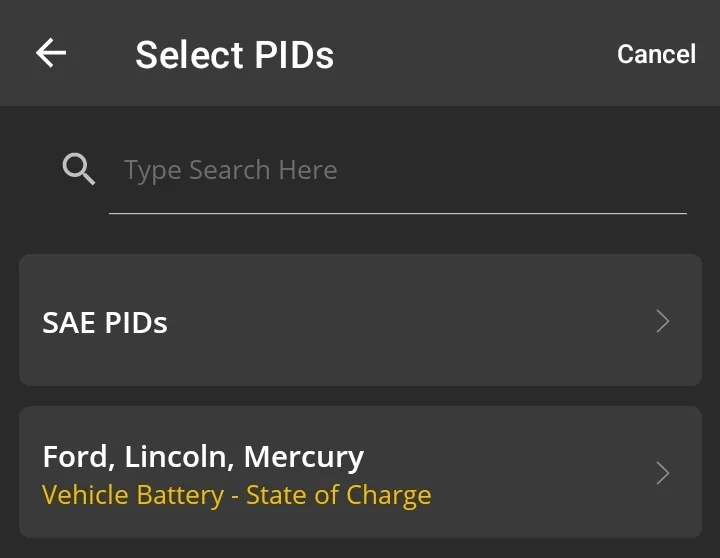Click the search placeholder text

(230, 170)
